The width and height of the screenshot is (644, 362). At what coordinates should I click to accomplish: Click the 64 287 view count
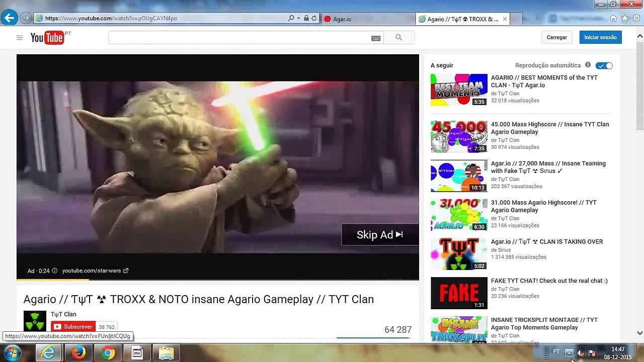(x=398, y=330)
